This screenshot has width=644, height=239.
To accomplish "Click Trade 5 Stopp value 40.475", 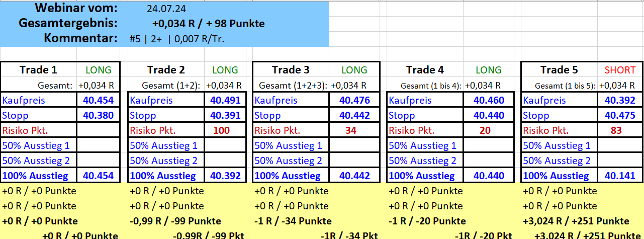I will (620, 115).
